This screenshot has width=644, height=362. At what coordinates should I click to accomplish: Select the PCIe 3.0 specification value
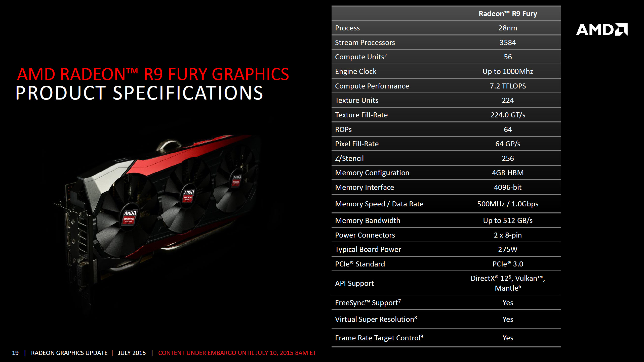coord(508,264)
